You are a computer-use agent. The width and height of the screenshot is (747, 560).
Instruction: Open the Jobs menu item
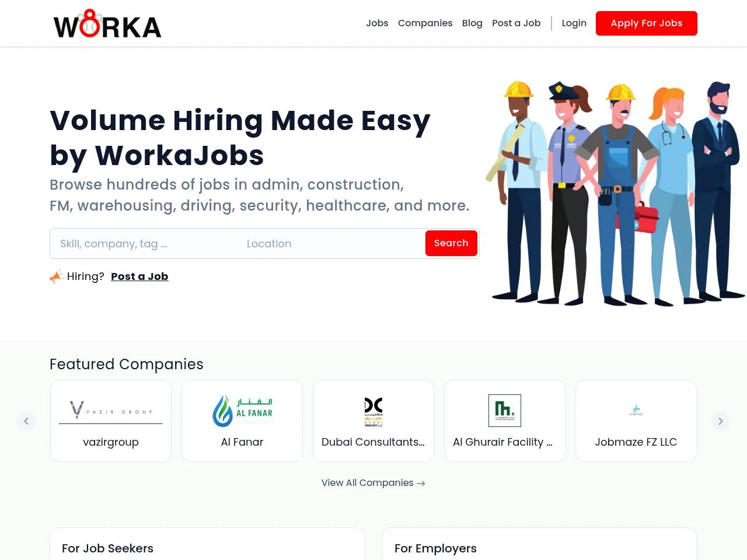point(377,23)
